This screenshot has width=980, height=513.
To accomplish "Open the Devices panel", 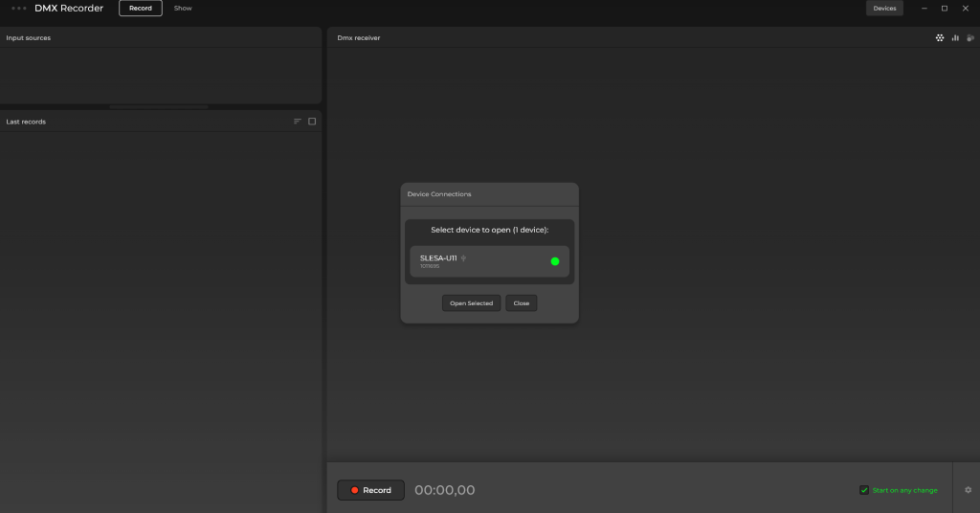I will point(884,9).
